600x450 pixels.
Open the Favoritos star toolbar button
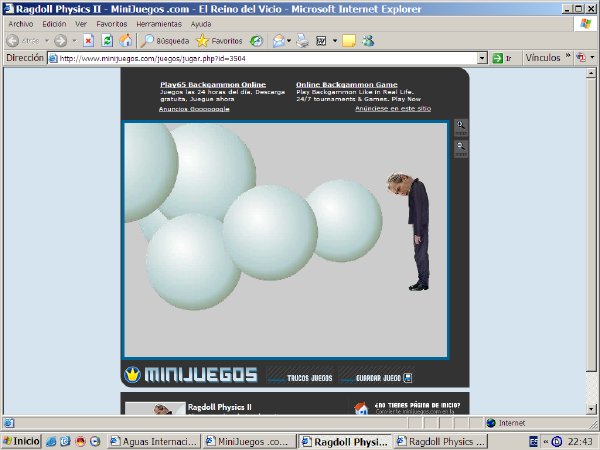[218, 41]
